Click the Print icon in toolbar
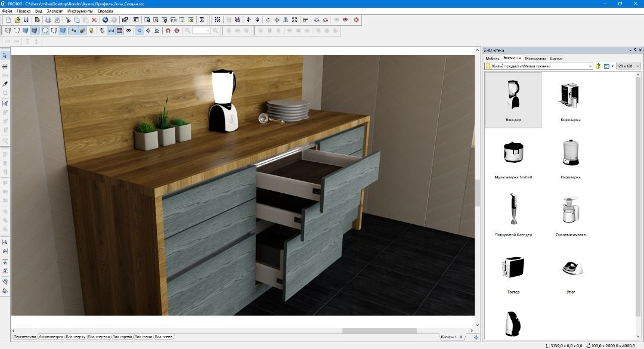Viewport: 644px width, 349px height. point(48,20)
